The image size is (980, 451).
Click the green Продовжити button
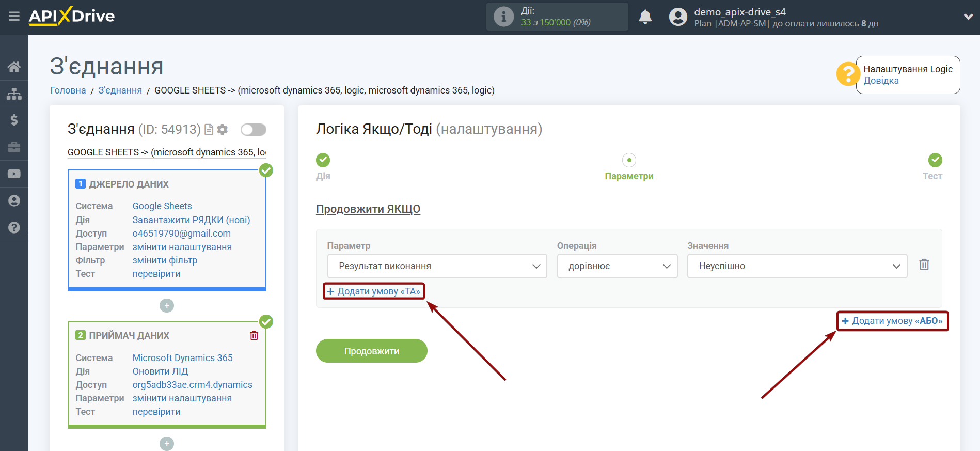point(372,351)
